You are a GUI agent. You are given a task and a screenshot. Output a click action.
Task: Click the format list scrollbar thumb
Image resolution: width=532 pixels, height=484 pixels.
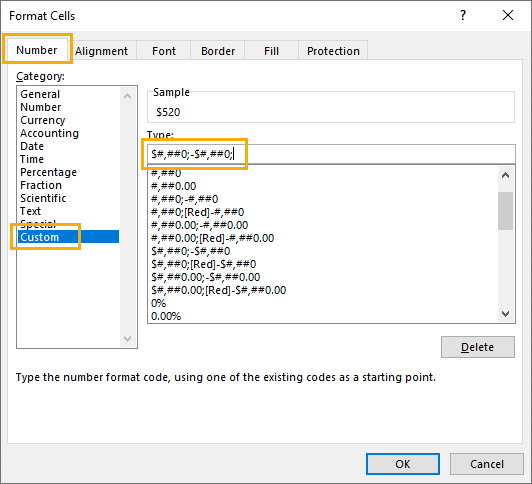click(x=506, y=211)
